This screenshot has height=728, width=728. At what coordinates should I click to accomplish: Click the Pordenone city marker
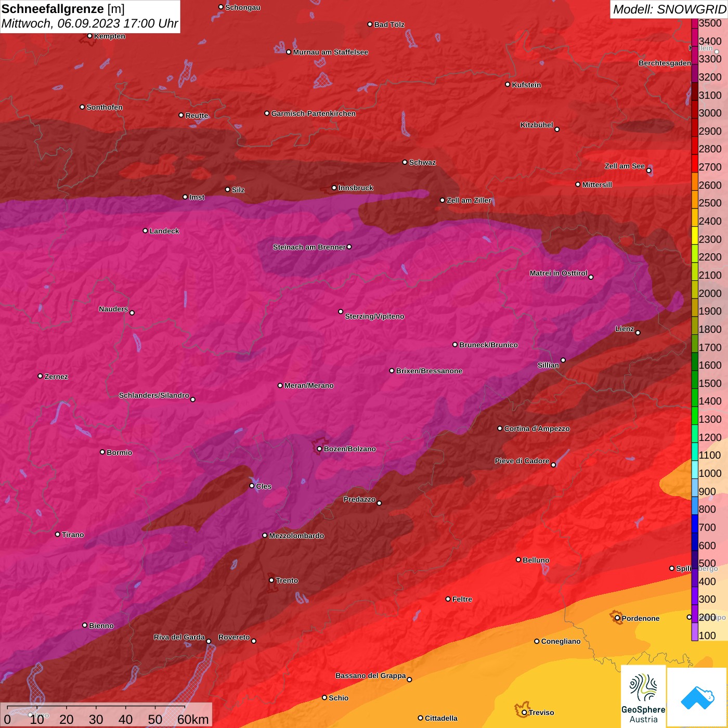(617, 618)
